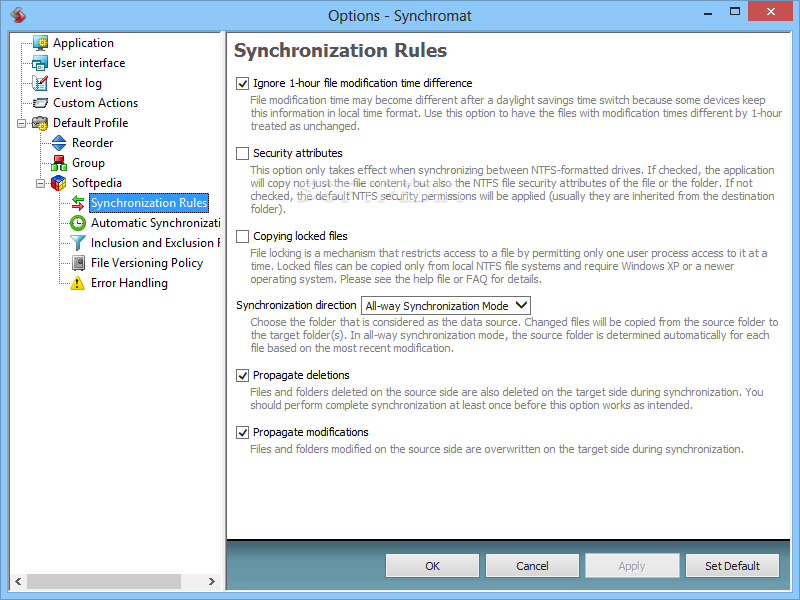Minimize the Options window

[708, 12]
